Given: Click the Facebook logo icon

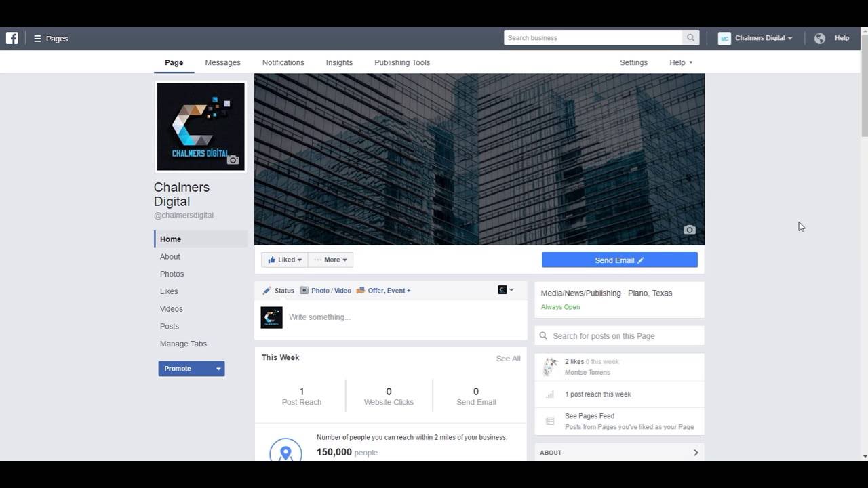Looking at the screenshot, I should click(12, 38).
